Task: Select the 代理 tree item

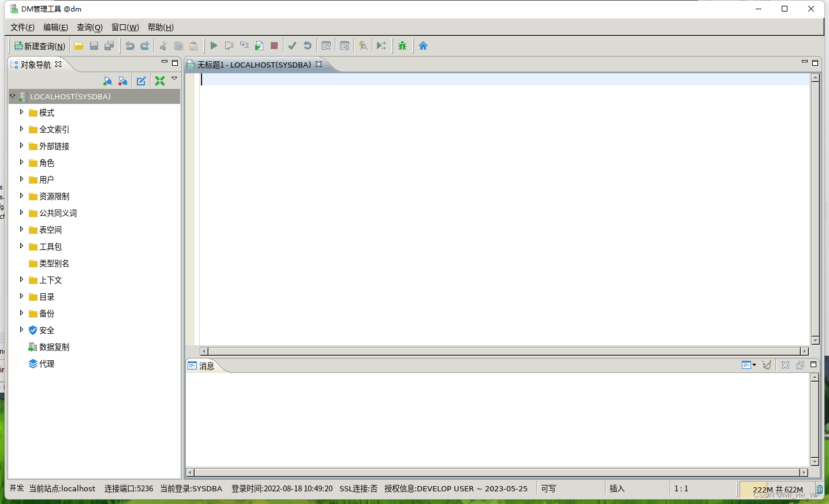Action: [47, 364]
